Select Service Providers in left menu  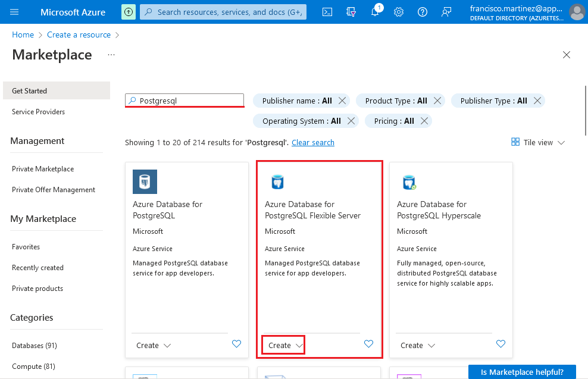tap(38, 112)
